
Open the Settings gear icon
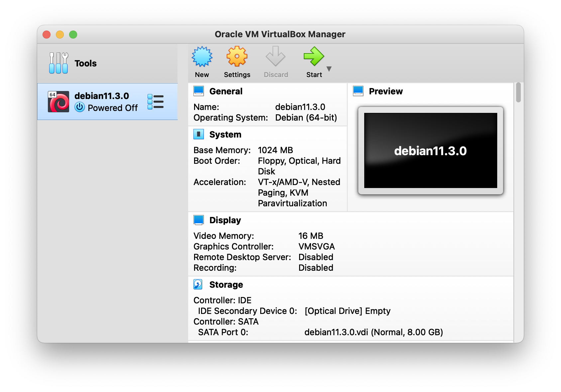pos(237,57)
